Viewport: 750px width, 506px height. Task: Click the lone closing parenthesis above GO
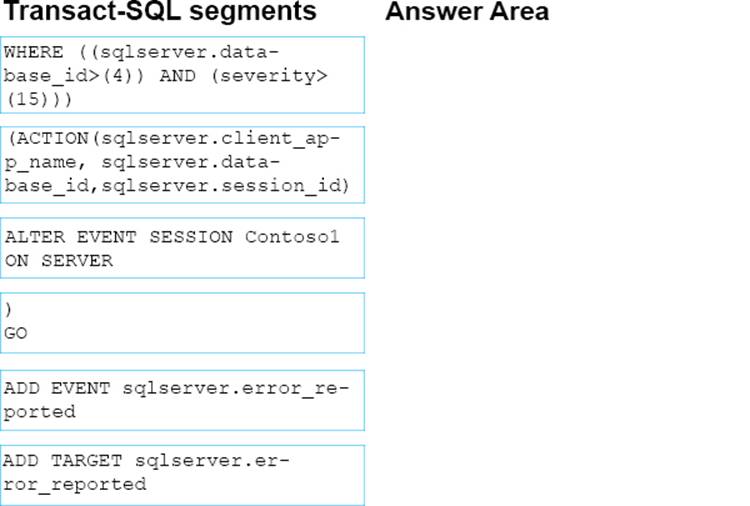(8, 311)
